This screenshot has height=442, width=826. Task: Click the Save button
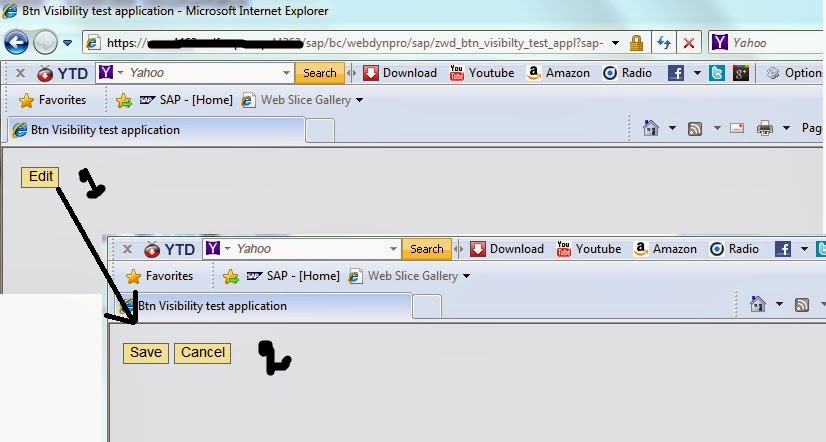click(x=146, y=353)
